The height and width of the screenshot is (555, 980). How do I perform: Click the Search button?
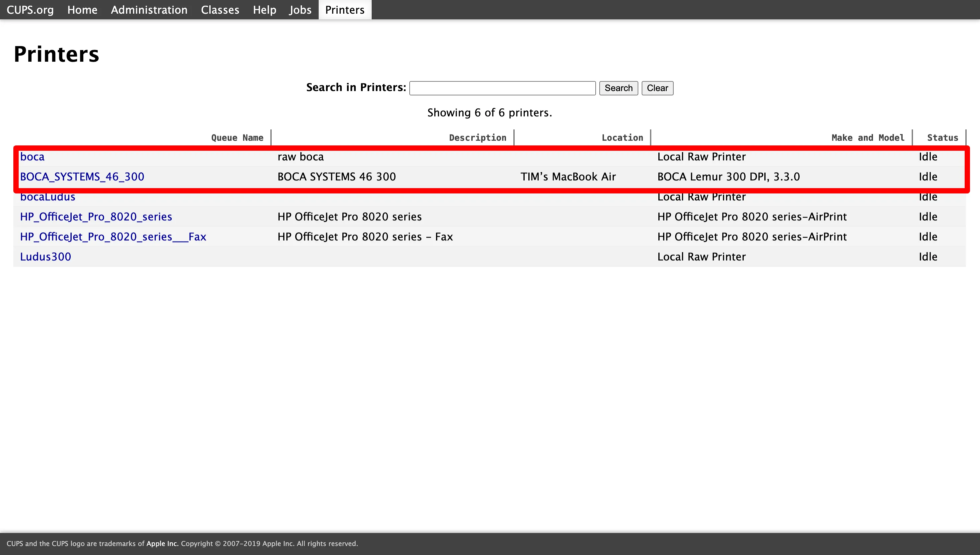click(619, 88)
